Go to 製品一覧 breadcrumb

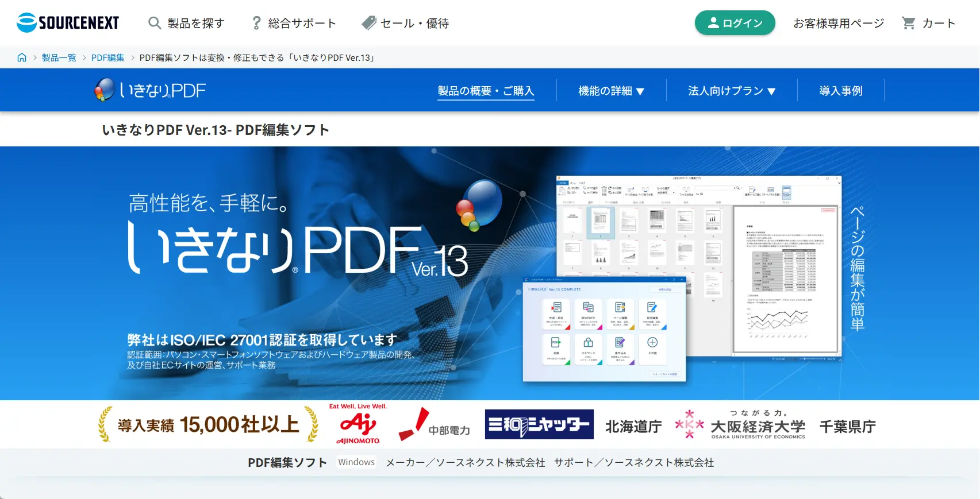coord(59,57)
